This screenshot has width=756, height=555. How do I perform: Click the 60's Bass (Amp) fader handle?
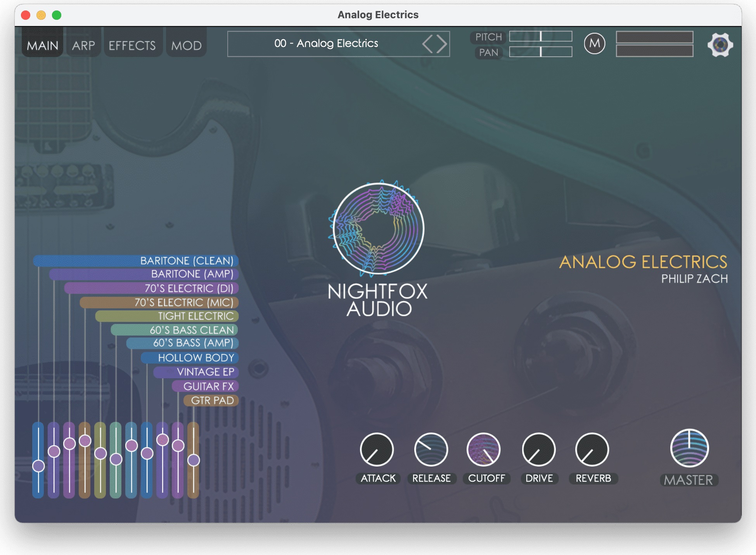tap(131, 446)
